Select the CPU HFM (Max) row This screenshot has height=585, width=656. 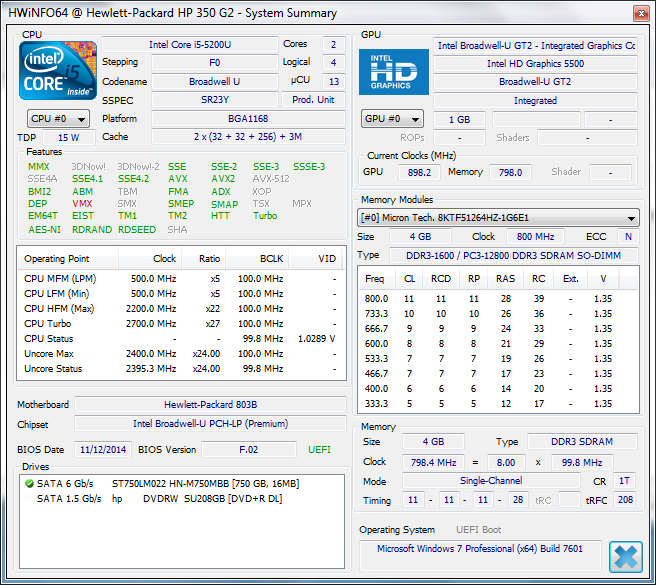point(181,309)
